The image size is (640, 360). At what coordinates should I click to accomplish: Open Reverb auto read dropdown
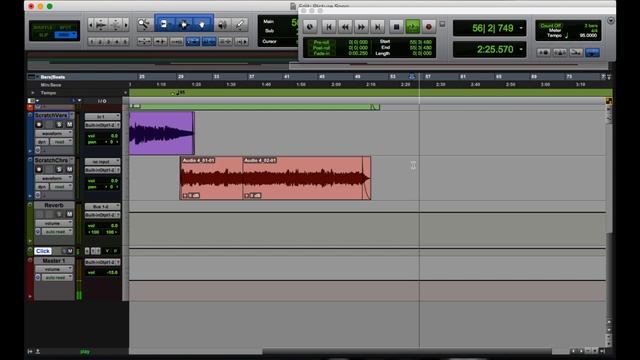pos(58,232)
